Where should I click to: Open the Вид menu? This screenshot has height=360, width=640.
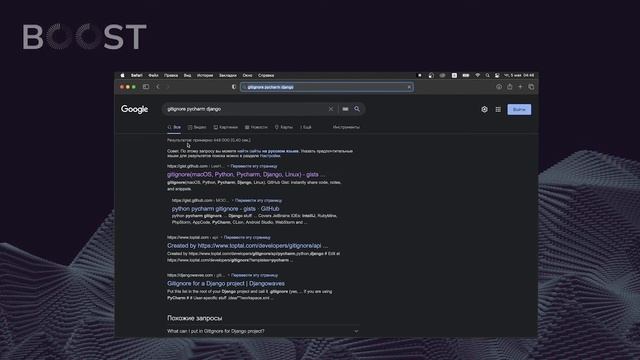click(x=187, y=76)
